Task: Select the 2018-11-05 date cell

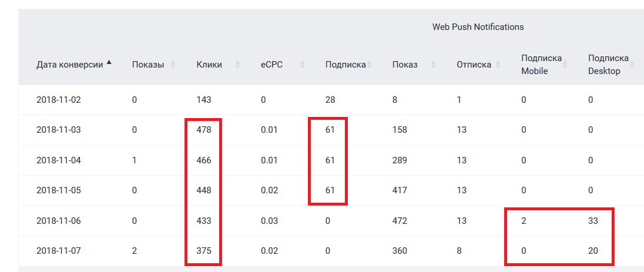Action: click(58, 190)
